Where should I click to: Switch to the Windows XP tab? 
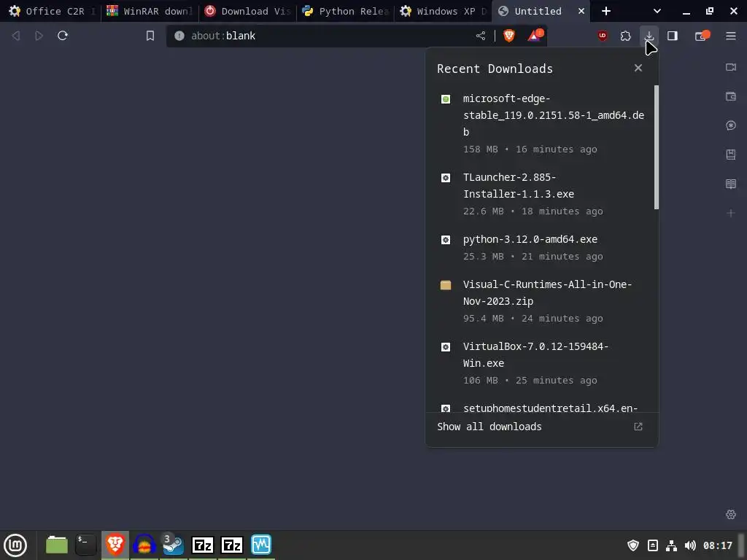click(443, 11)
